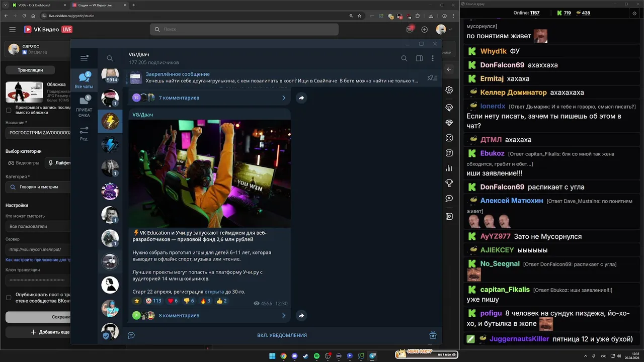
Task: Click 'Добавить еще' button in VK studio
Action: click(x=38, y=332)
